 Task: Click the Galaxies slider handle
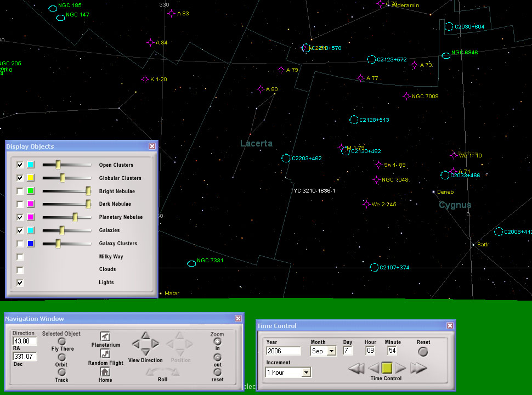pyautogui.click(x=62, y=230)
